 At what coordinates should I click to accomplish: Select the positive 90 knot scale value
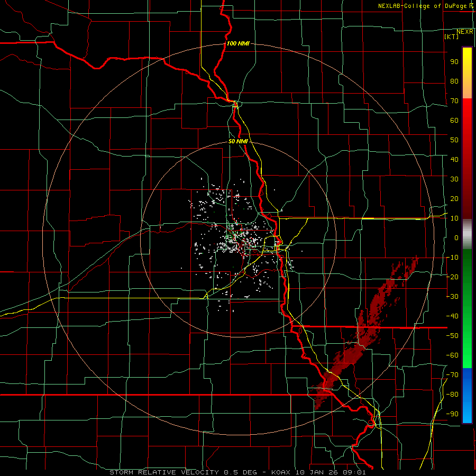(454, 62)
